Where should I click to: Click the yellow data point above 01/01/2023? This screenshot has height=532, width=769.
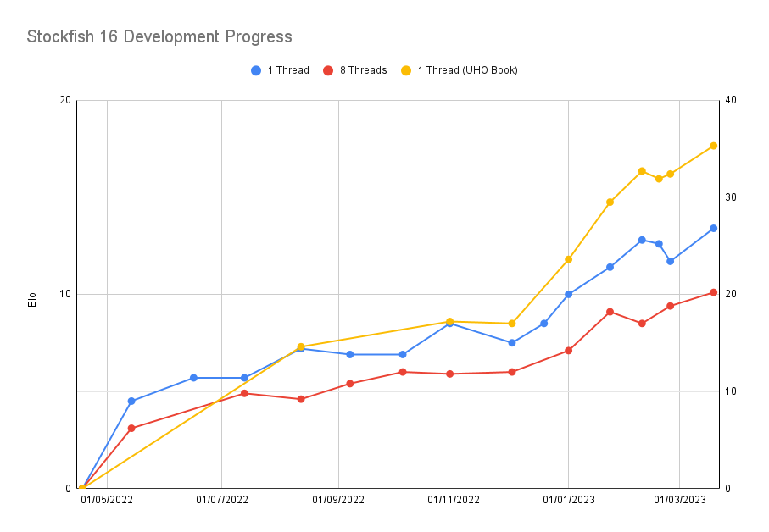[x=568, y=259]
